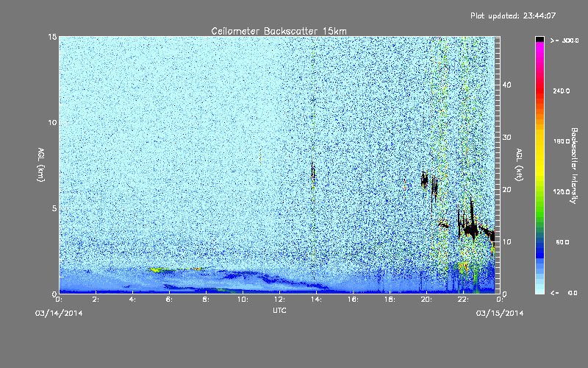Click the 14: hour tick label
This screenshot has width=588, height=368.
click(x=317, y=300)
